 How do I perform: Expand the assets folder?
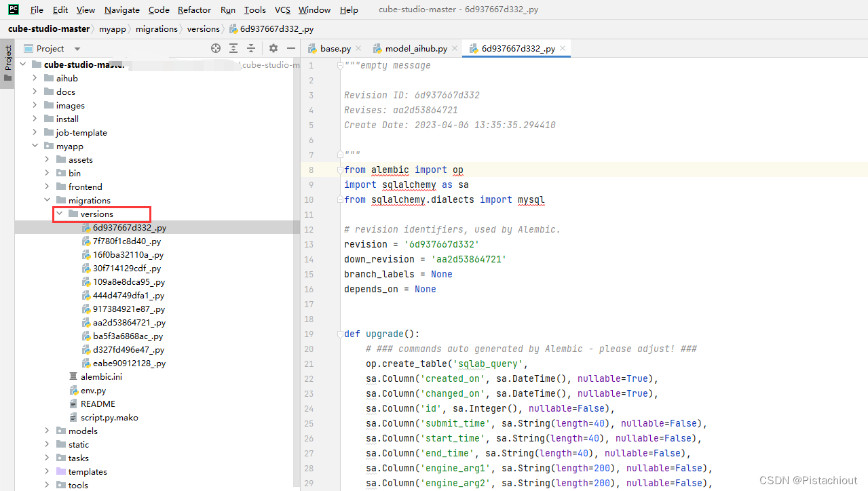point(47,159)
